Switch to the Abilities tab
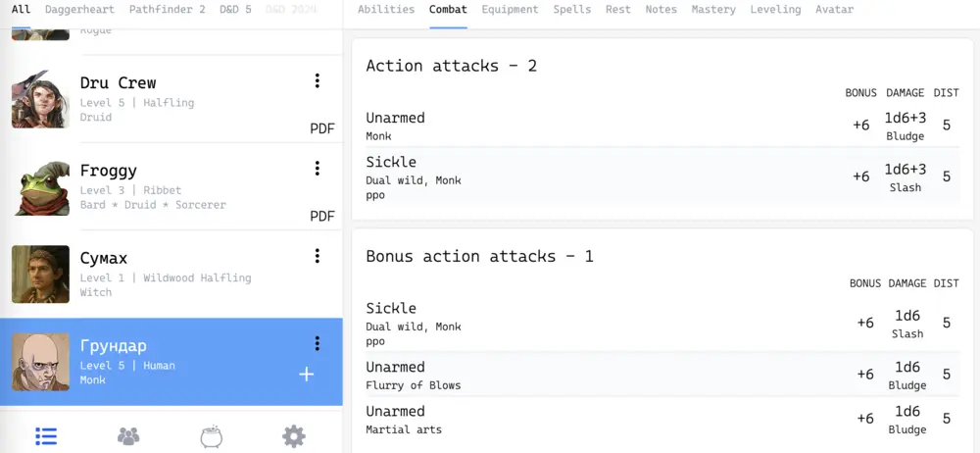Screen dimensions: 980x453 (x=386, y=10)
